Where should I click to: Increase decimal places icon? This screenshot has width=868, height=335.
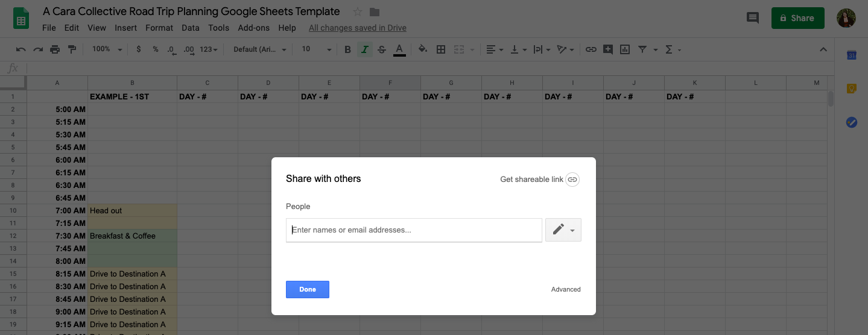(x=188, y=49)
